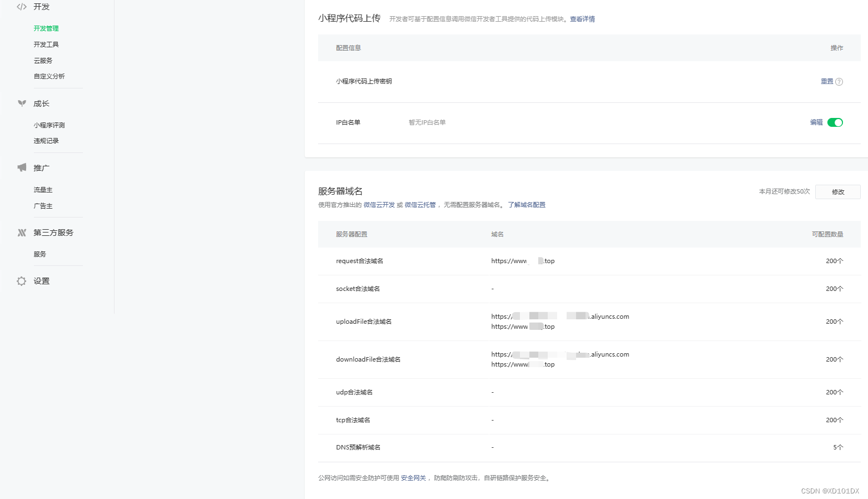Go to 流量主 section

[43, 190]
